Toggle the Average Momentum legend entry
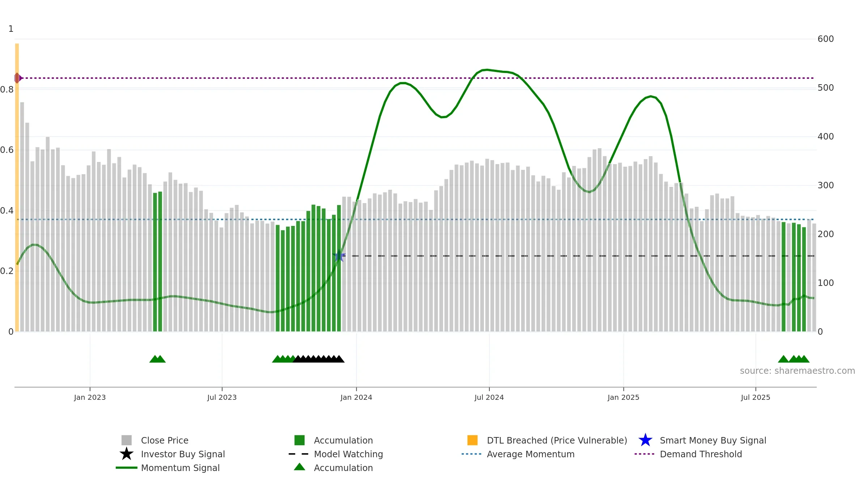The image size is (868, 488). 531,454
